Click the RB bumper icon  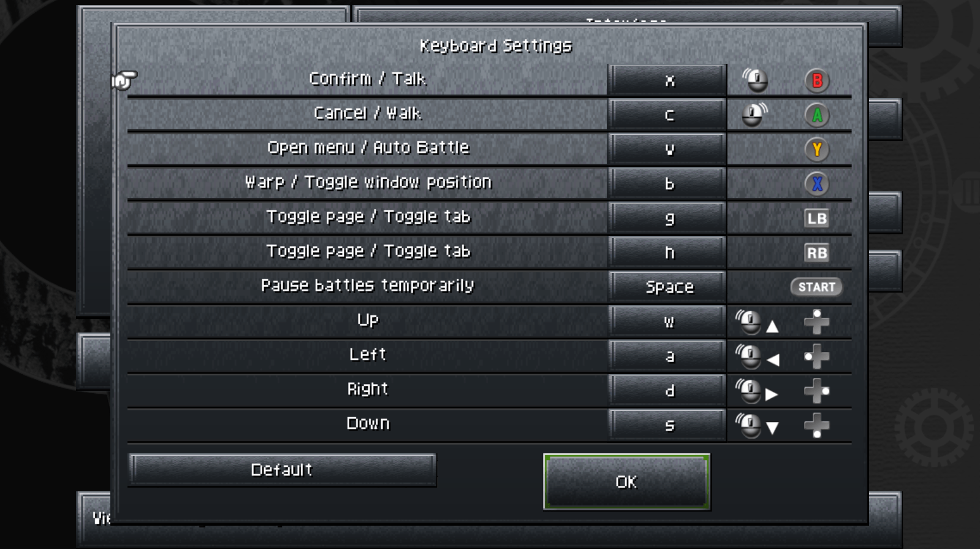point(816,253)
